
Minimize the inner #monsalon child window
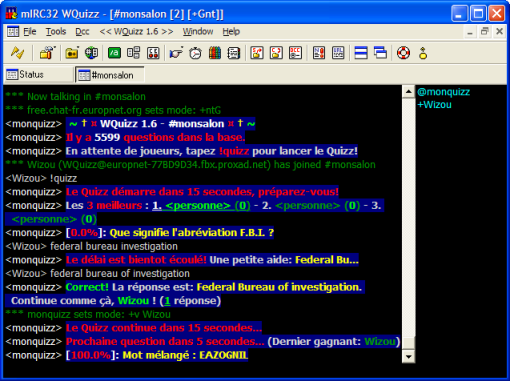(x=470, y=32)
